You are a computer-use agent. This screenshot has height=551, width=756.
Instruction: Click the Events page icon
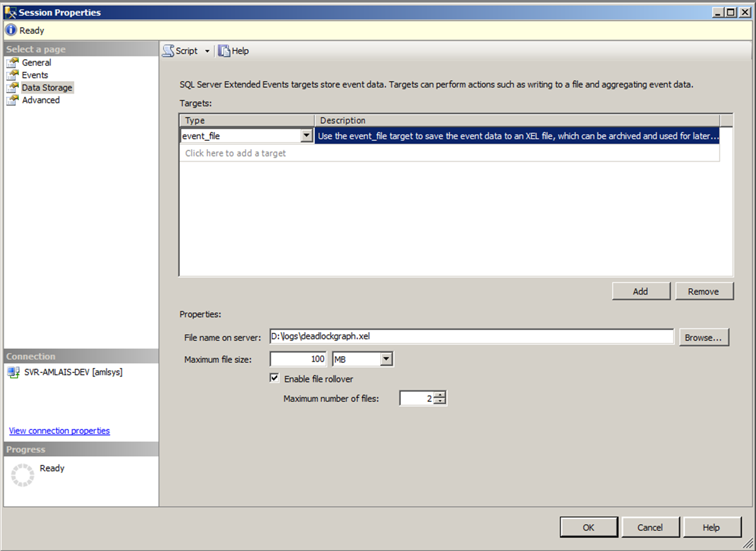[x=13, y=75]
